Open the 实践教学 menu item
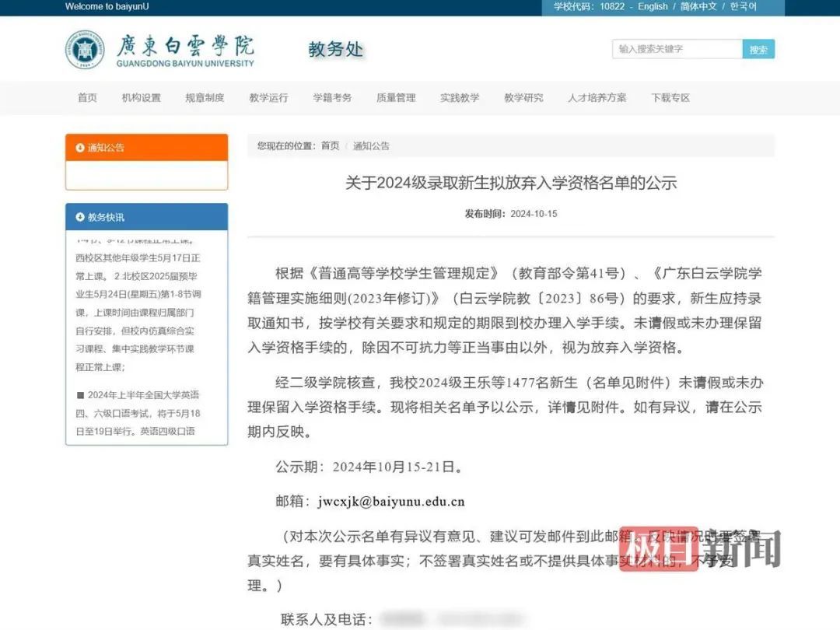The image size is (840, 630). pyautogui.click(x=459, y=98)
